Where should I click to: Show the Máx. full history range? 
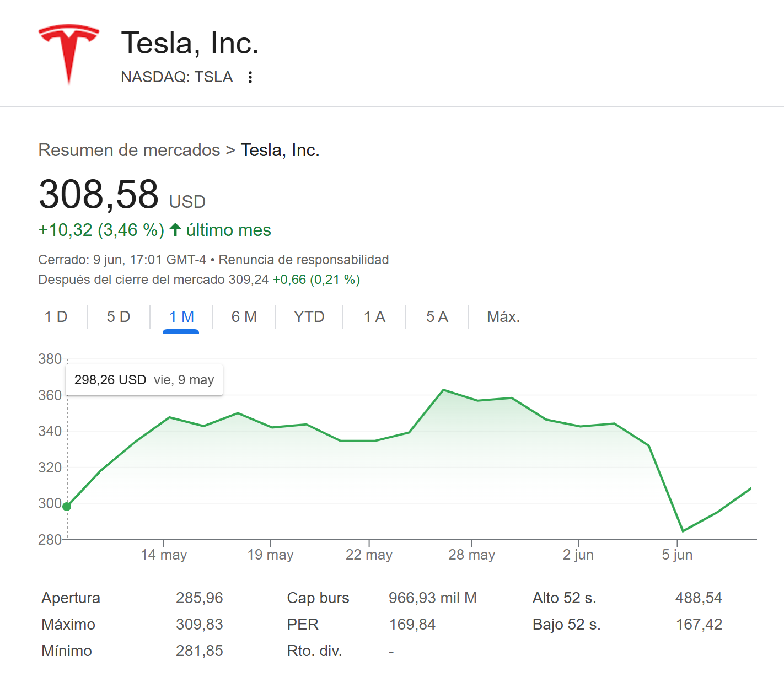[503, 317]
